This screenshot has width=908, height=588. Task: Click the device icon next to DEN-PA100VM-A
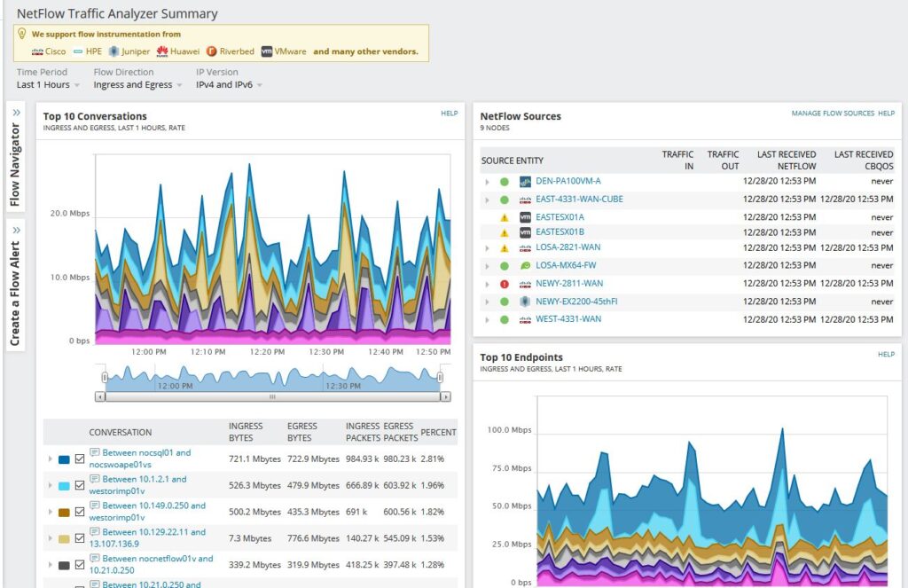[x=525, y=182]
